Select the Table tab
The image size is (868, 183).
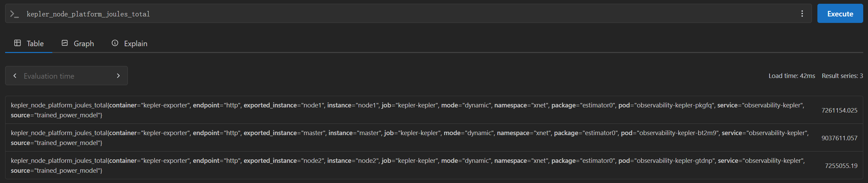29,43
